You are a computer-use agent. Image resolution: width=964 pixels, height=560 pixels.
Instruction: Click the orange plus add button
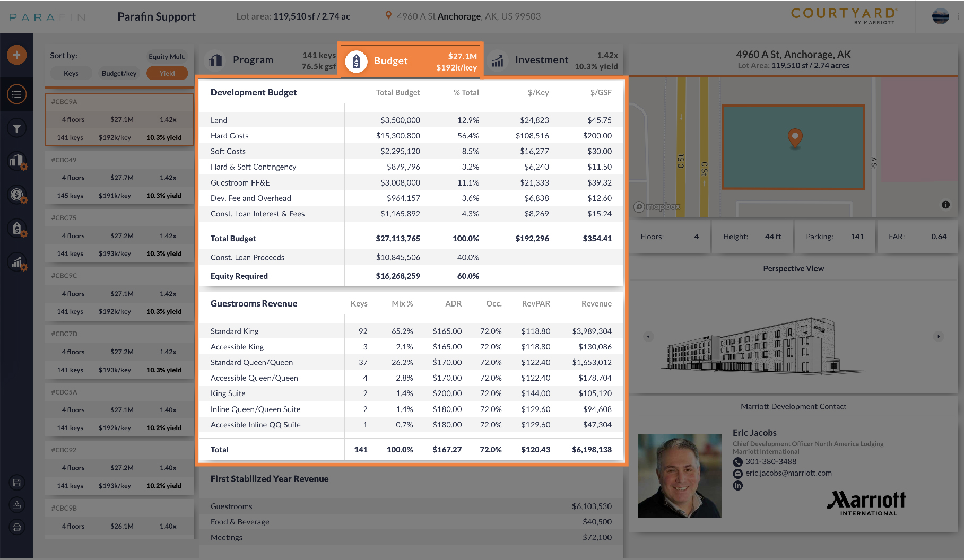click(x=16, y=55)
